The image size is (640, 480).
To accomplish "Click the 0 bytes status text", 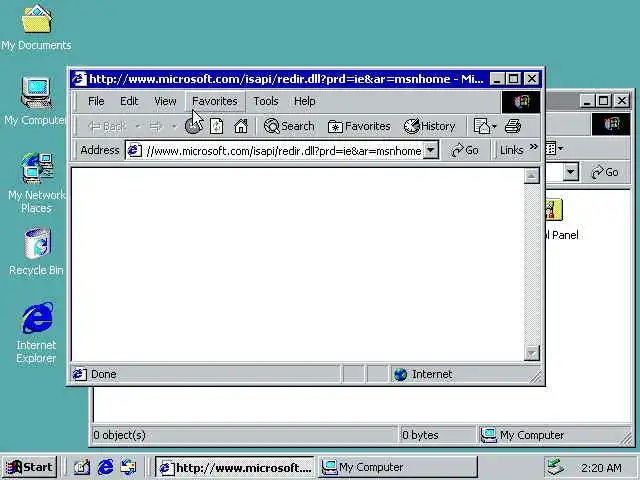I will [420, 435].
